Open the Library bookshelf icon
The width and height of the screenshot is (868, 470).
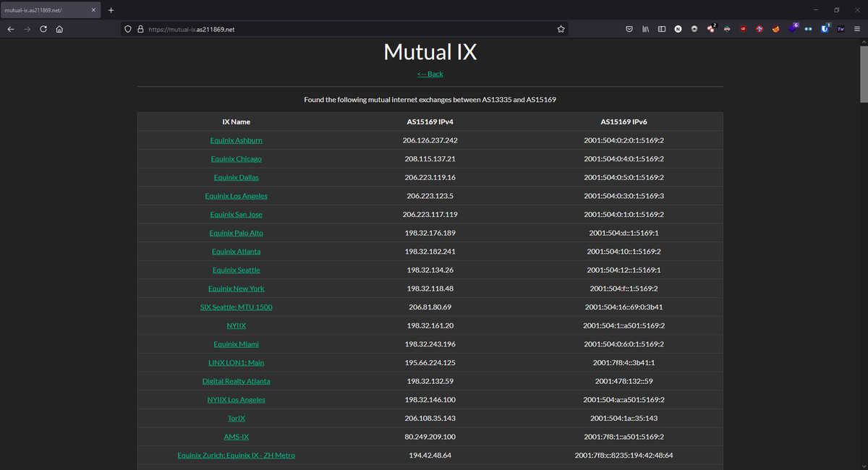645,30
